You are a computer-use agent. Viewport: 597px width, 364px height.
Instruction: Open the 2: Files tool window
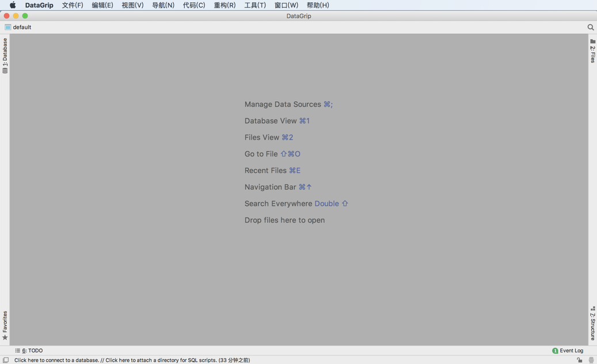592,51
